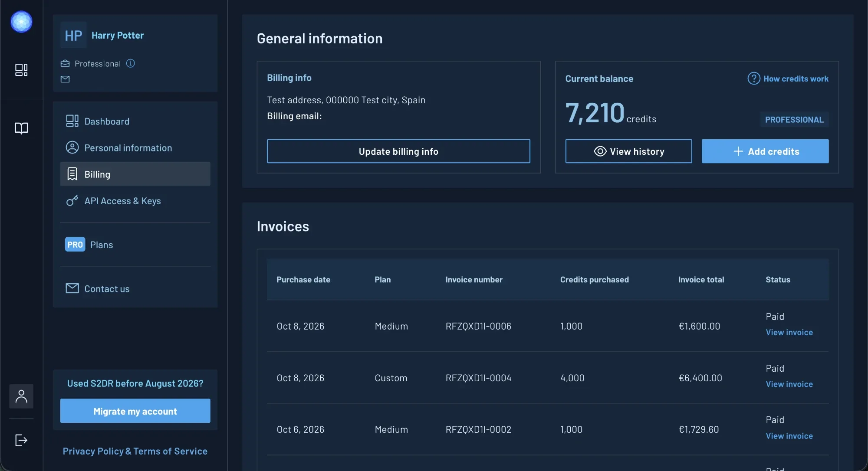Click Migrate my account button
The height and width of the screenshot is (471, 868).
tap(135, 411)
